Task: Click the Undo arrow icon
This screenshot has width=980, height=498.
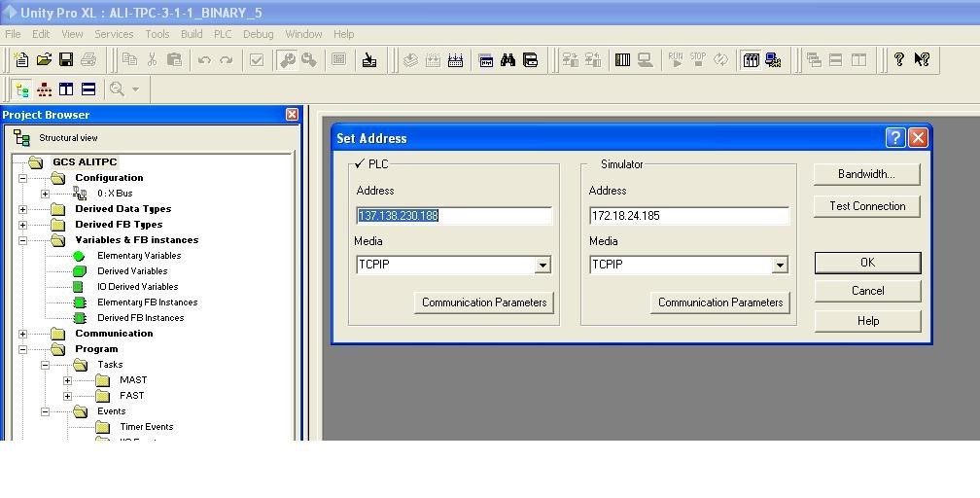Action: click(x=204, y=60)
